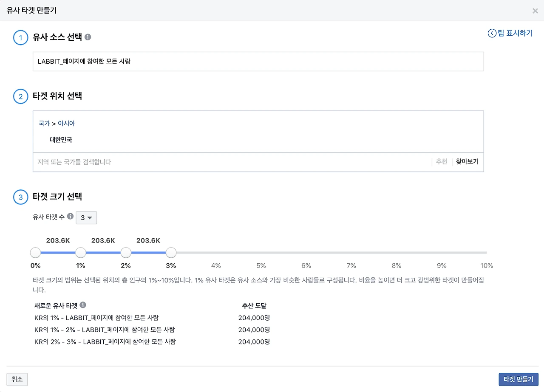Image resolution: width=544 pixels, height=392 pixels.
Task: Open the 유사 타겟 수 dropdown
Action: point(86,217)
